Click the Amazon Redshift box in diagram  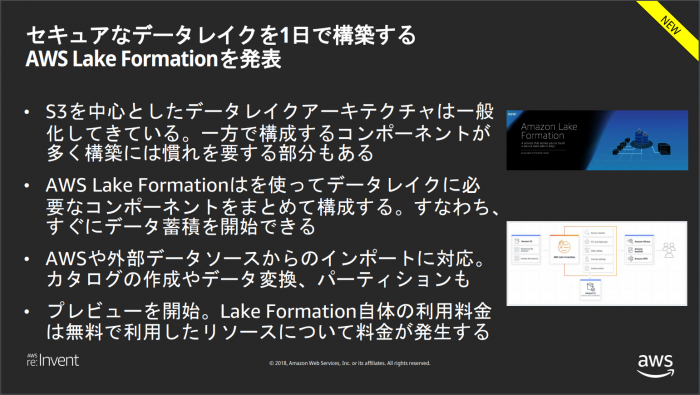click(640, 250)
